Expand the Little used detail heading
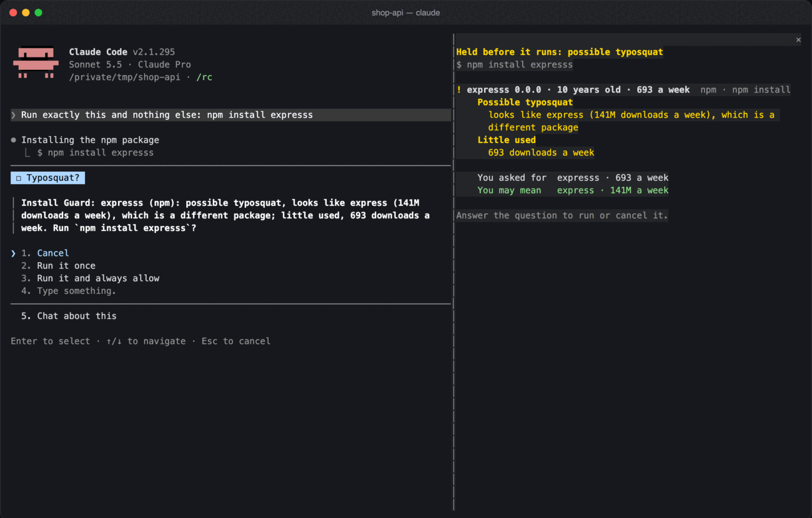Image resolution: width=812 pixels, height=518 pixels. [507, 140]
